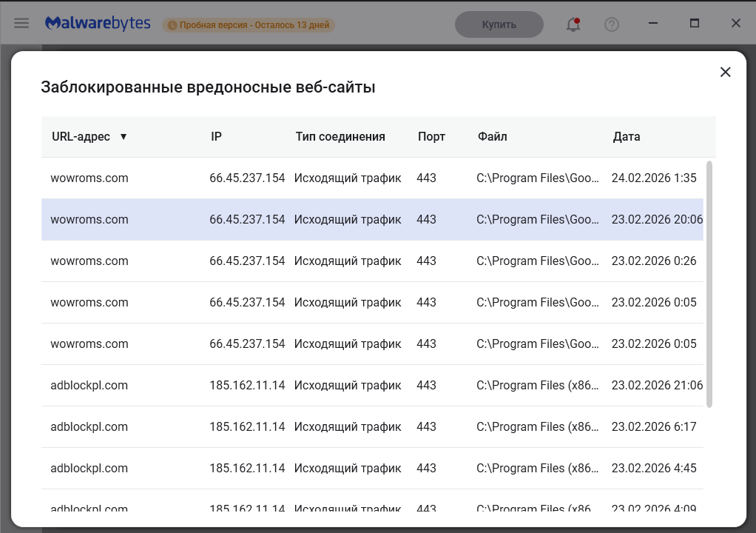Click the Файл column header
Viewport: 756px width, 533px height.
click(x=492, y=136)
